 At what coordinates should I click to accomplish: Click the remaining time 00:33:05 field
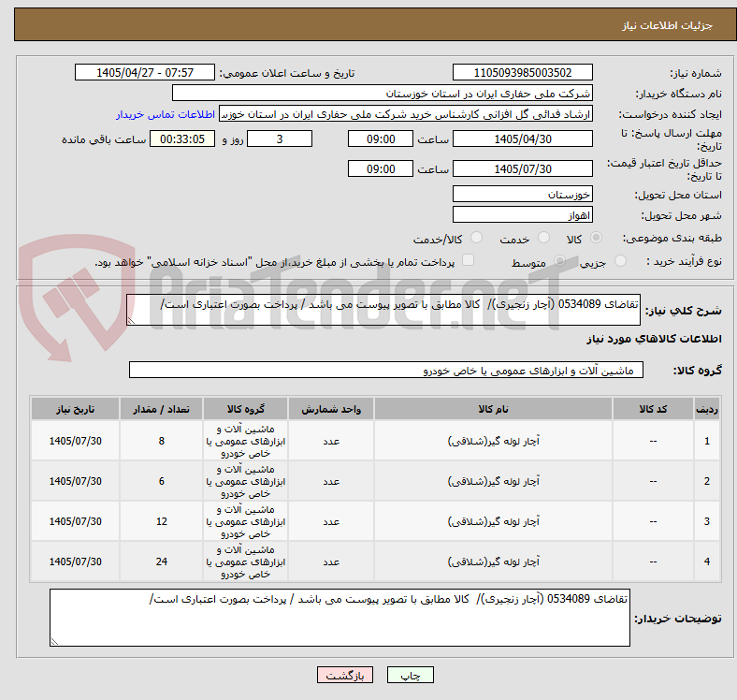pos(182,139)
